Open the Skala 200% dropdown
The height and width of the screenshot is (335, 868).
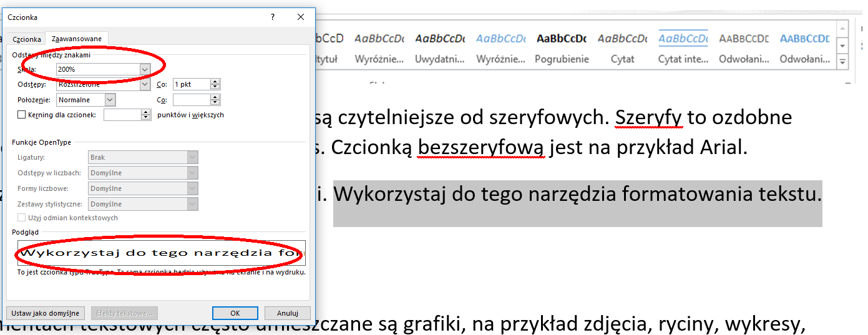tap(145, 69)
